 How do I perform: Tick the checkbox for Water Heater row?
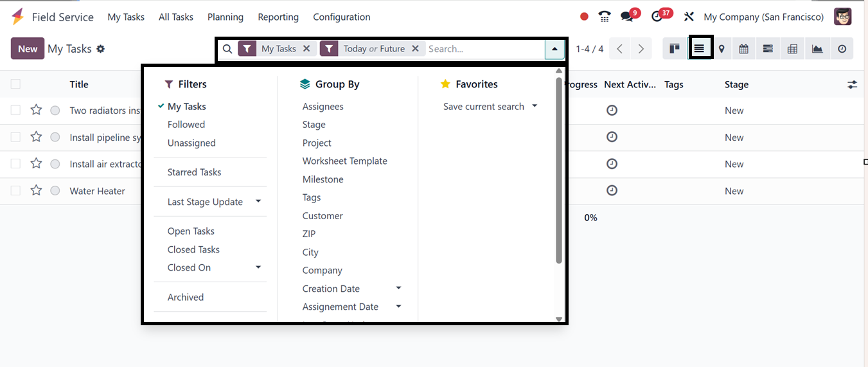15,191
